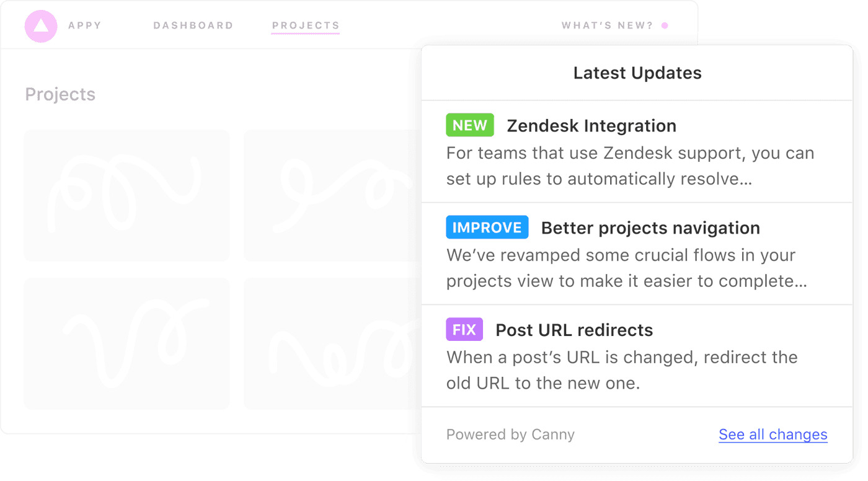Click the APPY brand name text
This screenshot has height=481, width=868.
[85, 26]
